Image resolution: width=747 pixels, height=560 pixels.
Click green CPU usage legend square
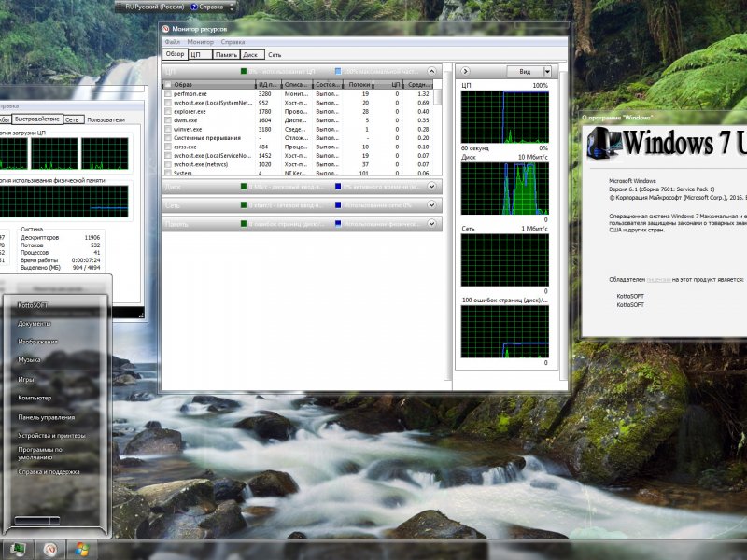[244, 72]
